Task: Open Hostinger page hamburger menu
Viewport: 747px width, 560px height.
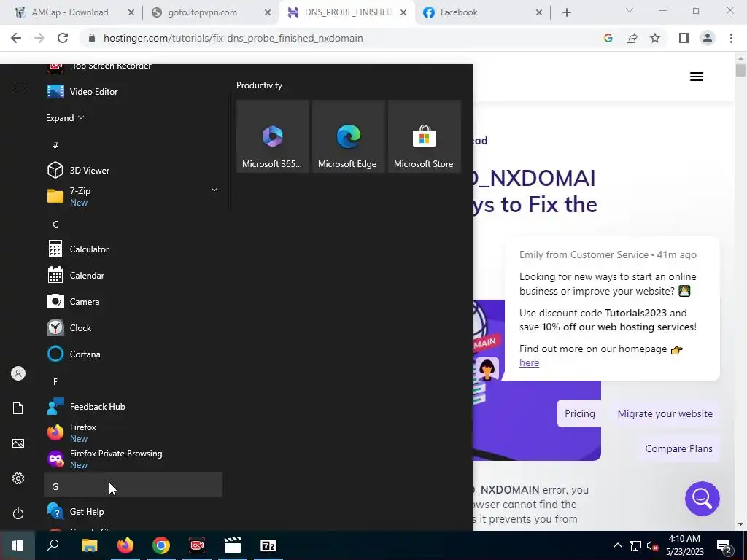Action: pyautogui.click(x=697, y=77)
